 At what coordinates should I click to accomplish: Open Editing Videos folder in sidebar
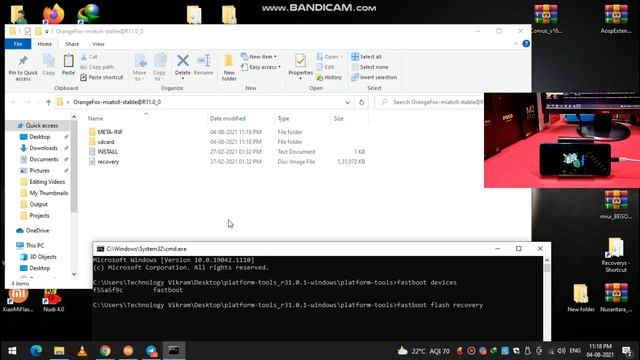tap(47, 182)
